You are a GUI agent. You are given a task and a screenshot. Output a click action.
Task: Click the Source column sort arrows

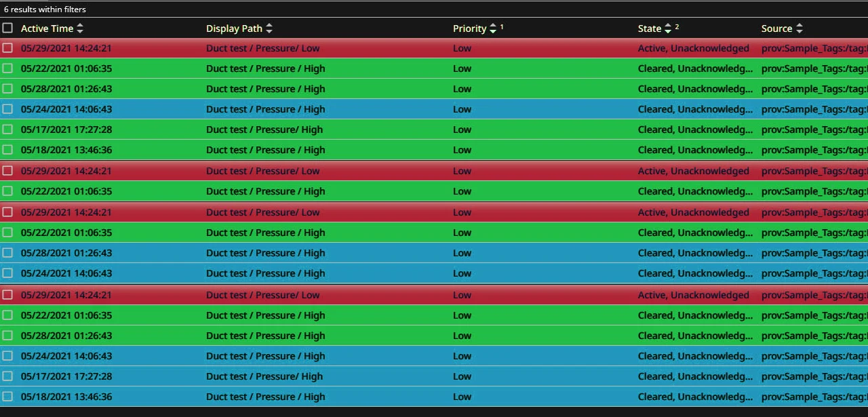(800, 28)
